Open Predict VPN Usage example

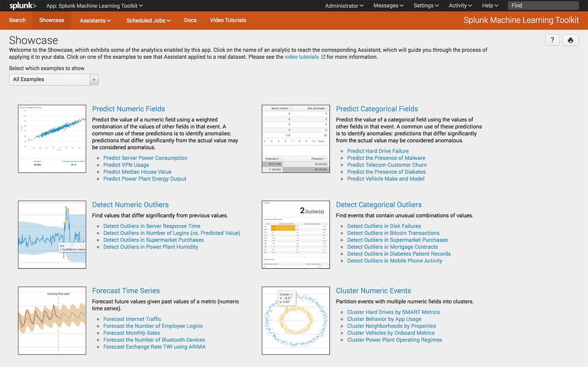[x=126, y=165]
